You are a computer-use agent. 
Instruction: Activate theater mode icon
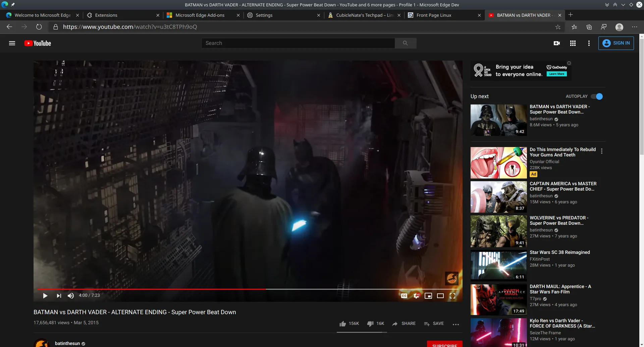click(440, 296)
